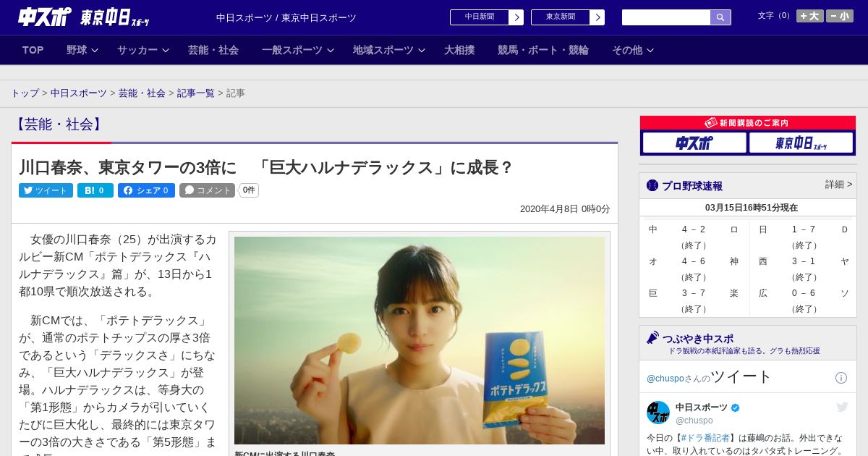The width and height of the screenshot is (868, 456).
Task: Click the Chunichi Sports header logo
Action: [44, 17]
